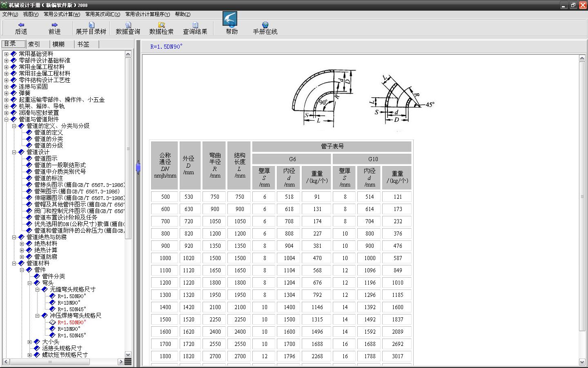
Task: Collapse the 管道设计 tree node
Action: (14, 152)
